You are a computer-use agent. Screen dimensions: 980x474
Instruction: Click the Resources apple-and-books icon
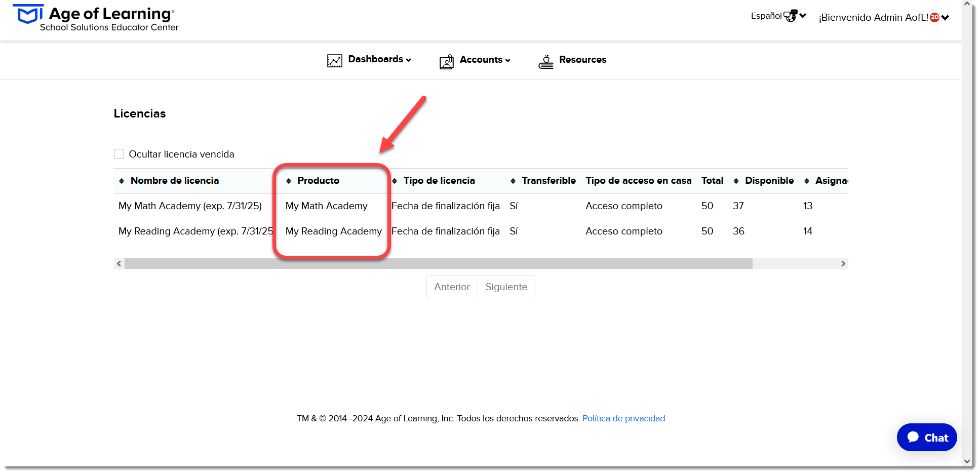click(x=546, y=62)
